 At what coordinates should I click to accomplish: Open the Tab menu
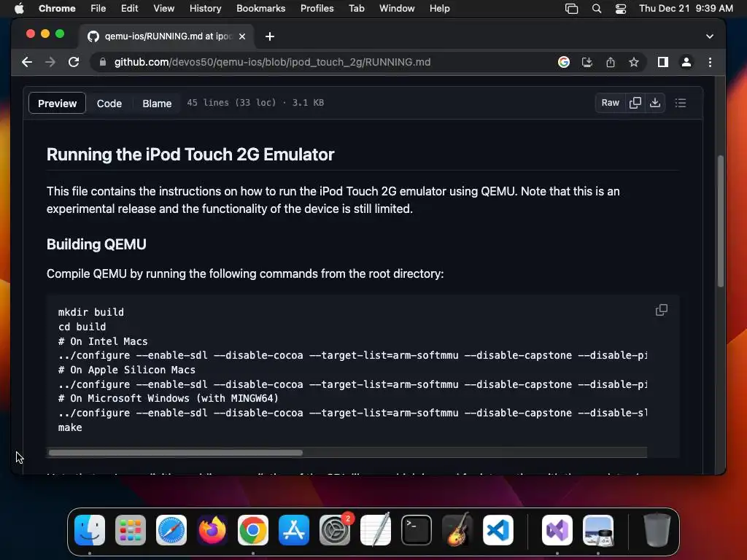point(356,9)
